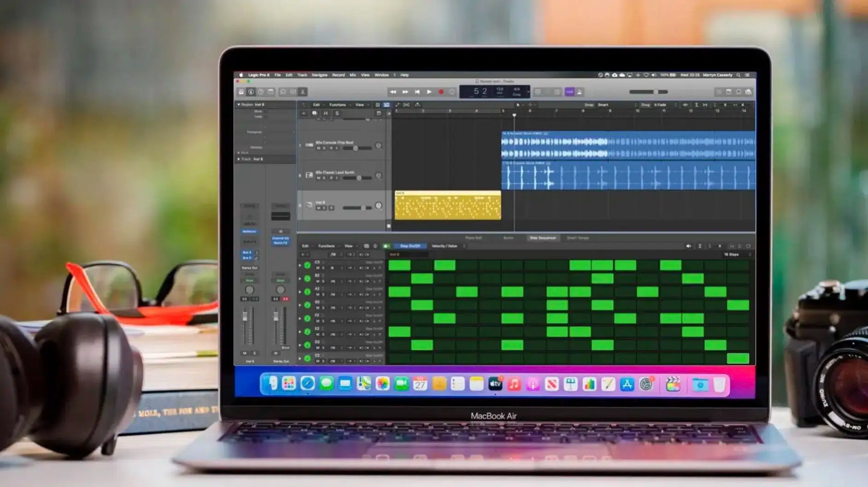Click the Stereo Out output slot

pos(249,268)
